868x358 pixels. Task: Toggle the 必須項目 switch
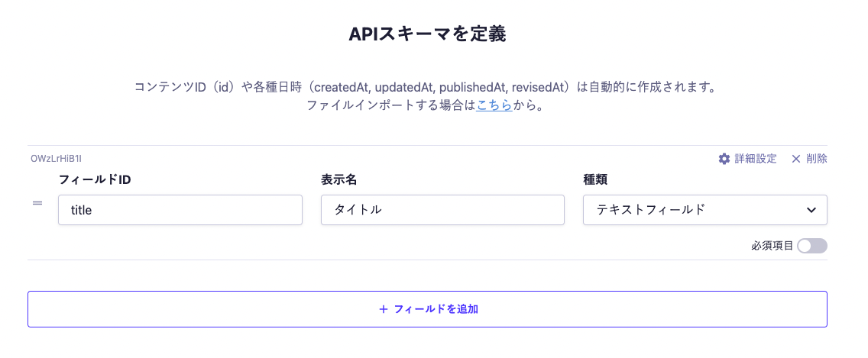point(811,246)
